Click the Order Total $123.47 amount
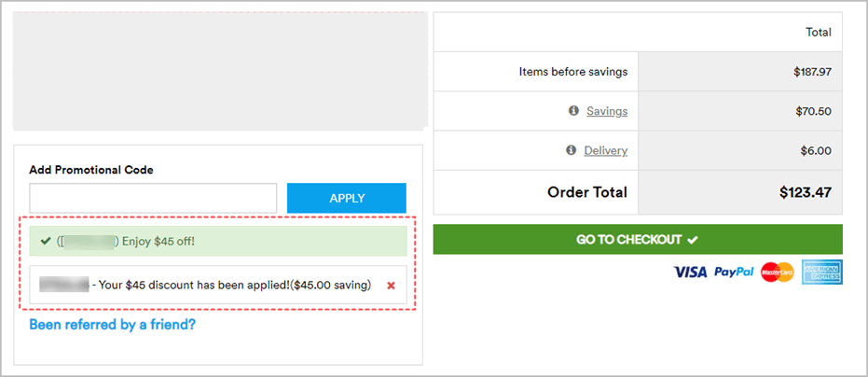Image resolution: width=868 pixels, height=377 pixels. pos(806,192)
